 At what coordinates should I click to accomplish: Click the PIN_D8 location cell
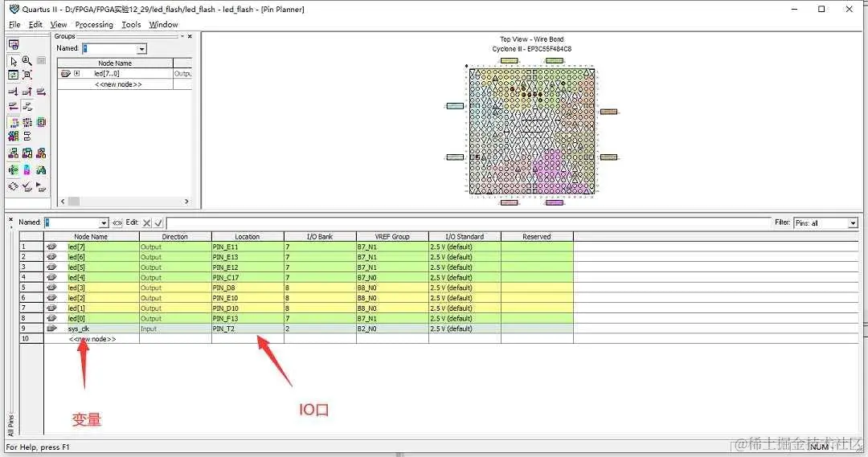248,288
